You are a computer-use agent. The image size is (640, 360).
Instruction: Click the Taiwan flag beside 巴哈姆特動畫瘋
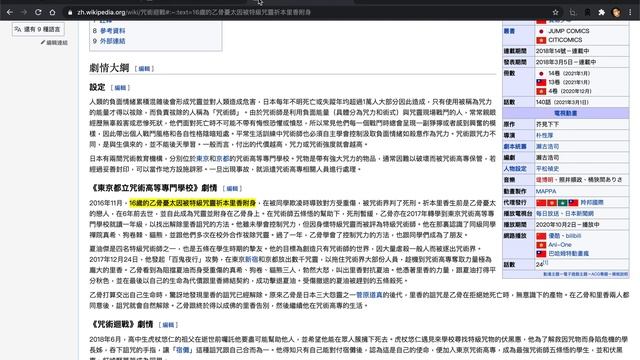[x=541, y=253]
